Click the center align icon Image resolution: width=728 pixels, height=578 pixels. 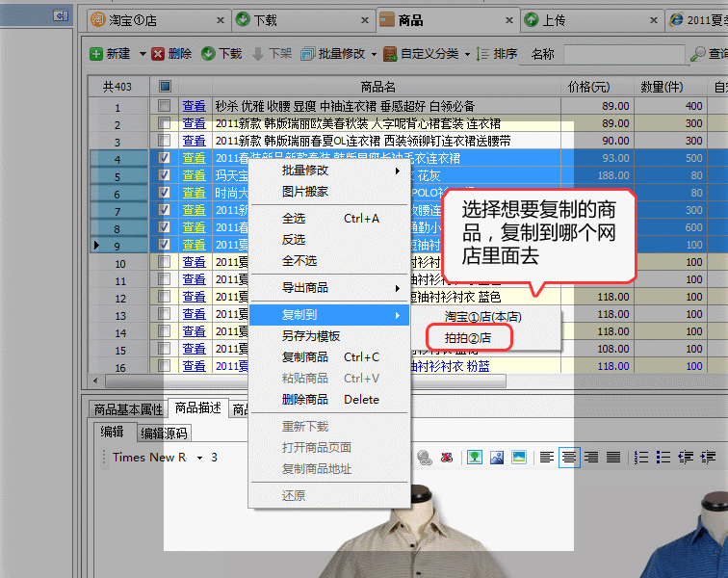tap(569, 458)
